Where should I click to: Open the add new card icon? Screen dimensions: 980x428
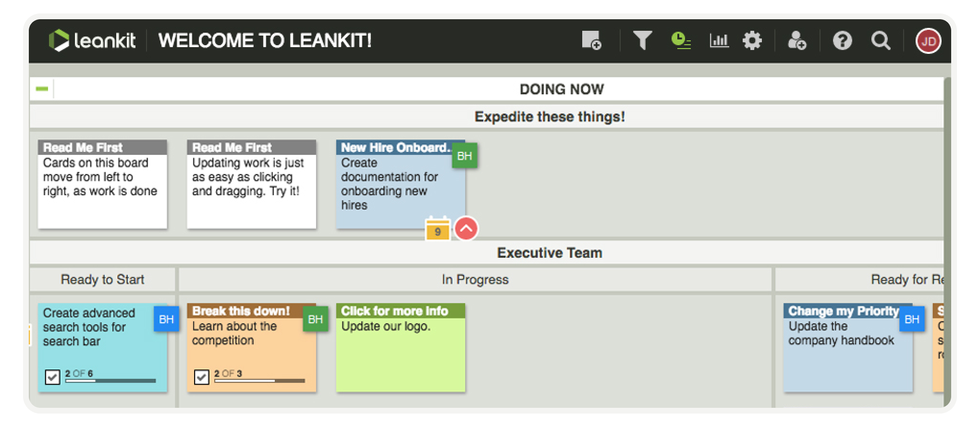(x=592, y=41)
